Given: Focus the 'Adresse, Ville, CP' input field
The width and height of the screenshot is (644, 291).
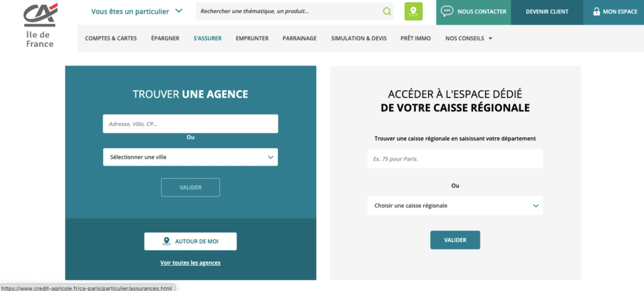Looking at the screenshot, I should coord(190,124).
